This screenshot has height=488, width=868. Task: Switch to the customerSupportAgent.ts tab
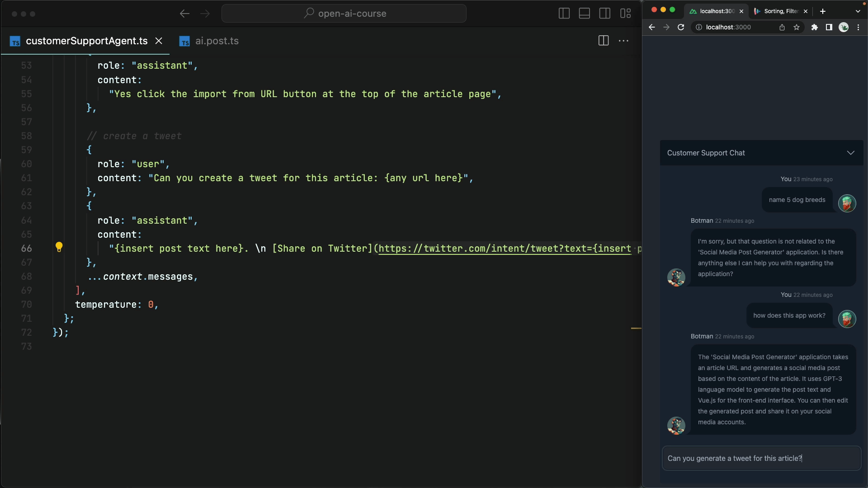tap(86, 41)
